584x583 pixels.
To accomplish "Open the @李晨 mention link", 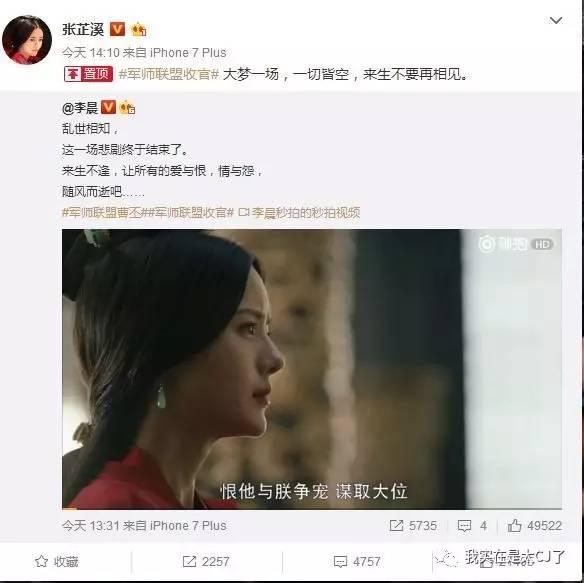I will [x=80, y=108].
